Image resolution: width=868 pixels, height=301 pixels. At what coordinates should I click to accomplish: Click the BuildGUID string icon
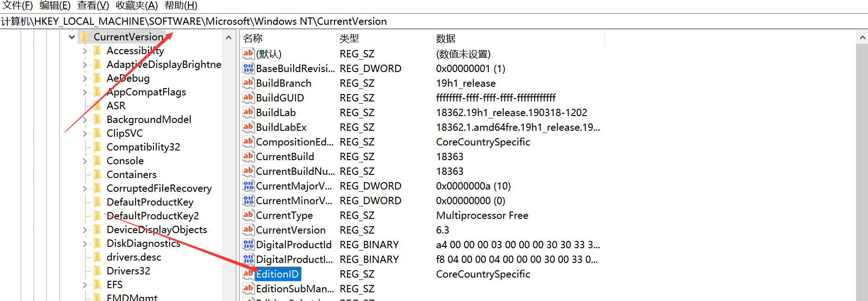(x=248, y=98)
